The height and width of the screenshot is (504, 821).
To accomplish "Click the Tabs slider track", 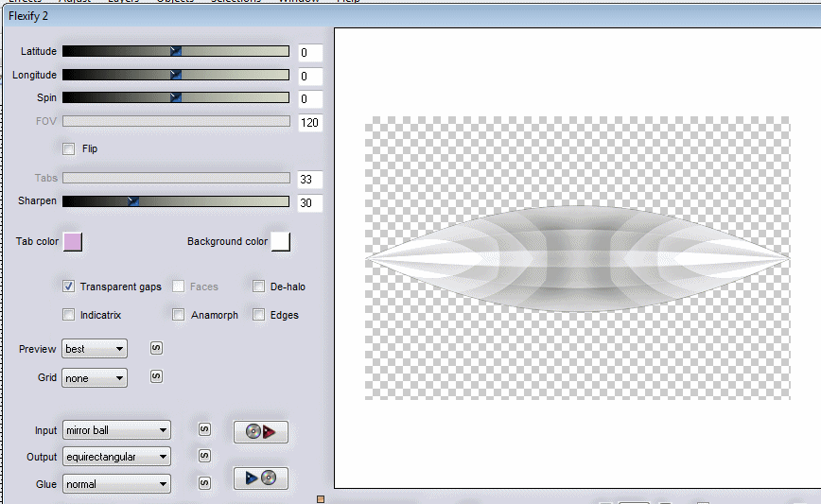I will point(177,178).
